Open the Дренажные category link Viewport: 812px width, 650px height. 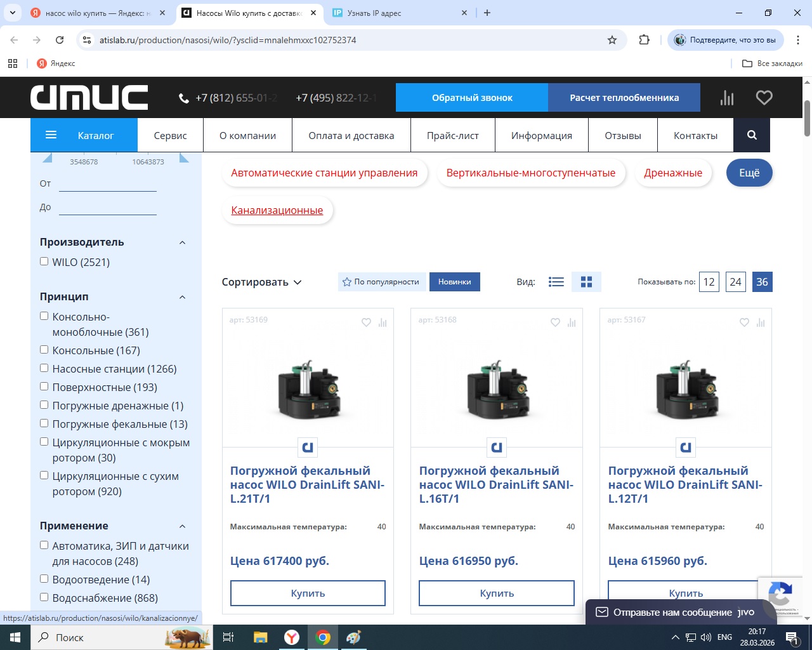point(673,173)
